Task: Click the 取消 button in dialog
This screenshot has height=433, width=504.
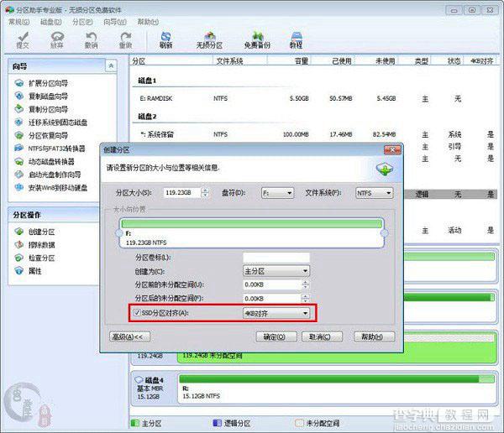Action: pos(320,337)
